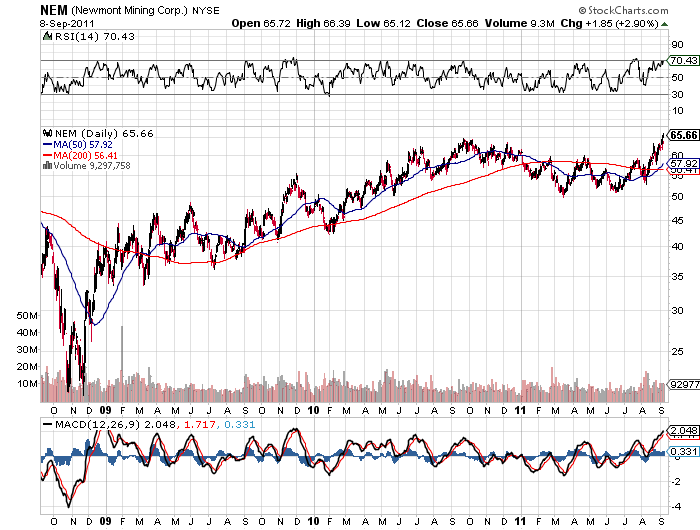Click the MA(50) 57.92 legend text
Image resolution: width=700 pixels, height=530 pixels.
[x=83, y=145]
